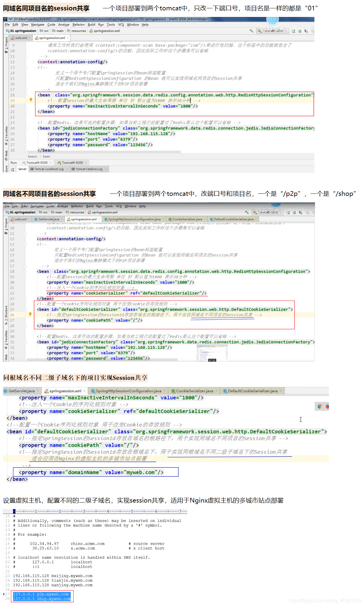Screen dimensions: 364x606
Task: Open the Favorites tool window in first screenshot
Action: pos(6,136)
